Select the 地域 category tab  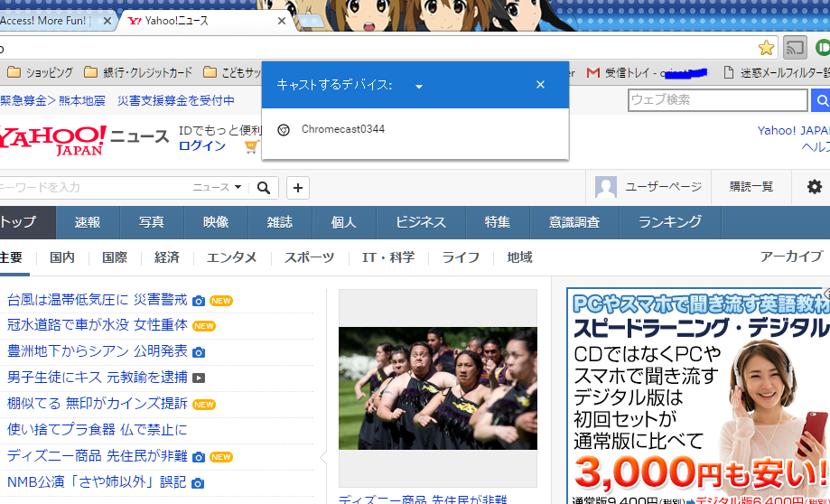(519, 257)
